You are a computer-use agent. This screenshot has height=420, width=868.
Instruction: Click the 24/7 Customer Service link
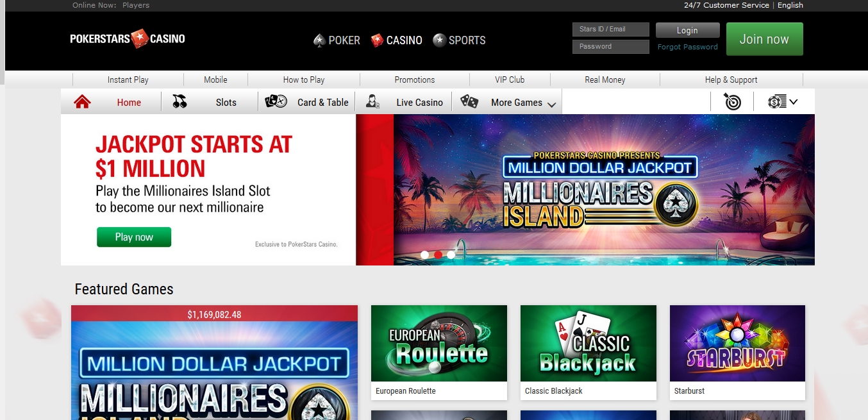[x=726, y=5]
